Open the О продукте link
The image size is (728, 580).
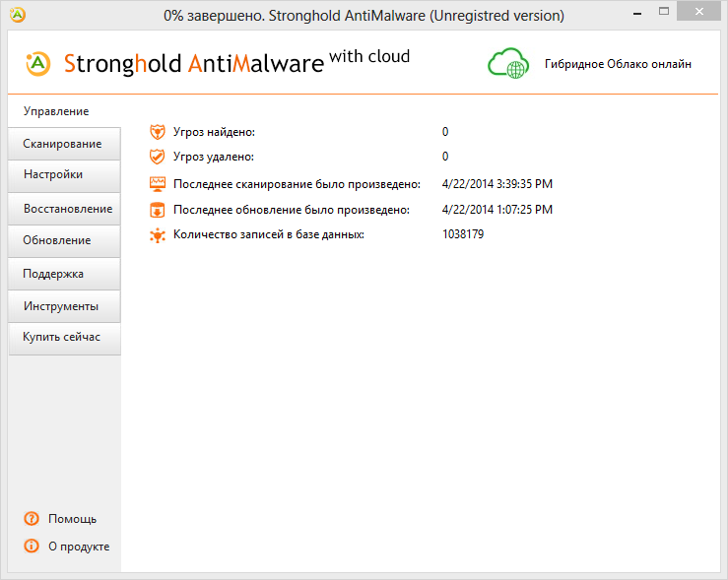[79, 547]
